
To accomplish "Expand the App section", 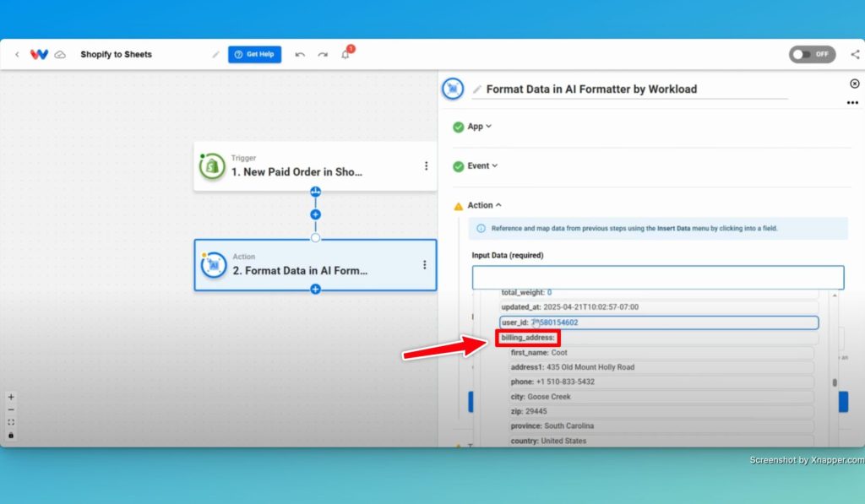I will (x=480, y=127).
